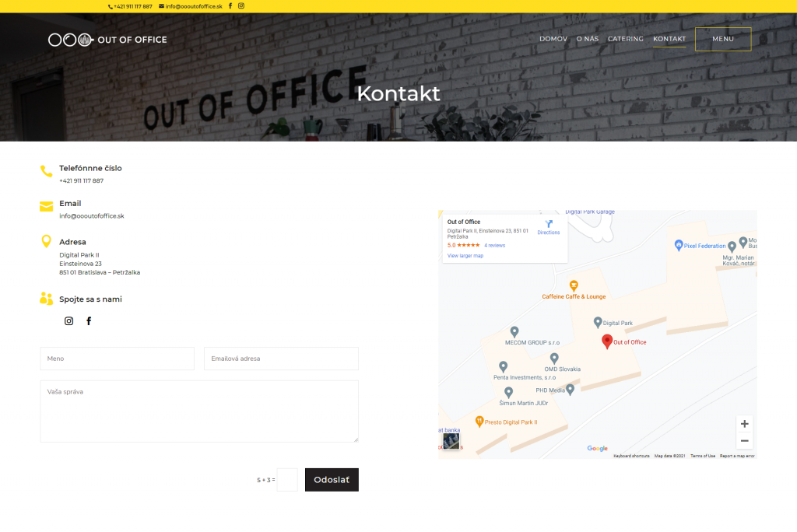Focus the 5 + 3 captcha answer box
The height and width of the screenshot is (532, 797).
(287, 480)
